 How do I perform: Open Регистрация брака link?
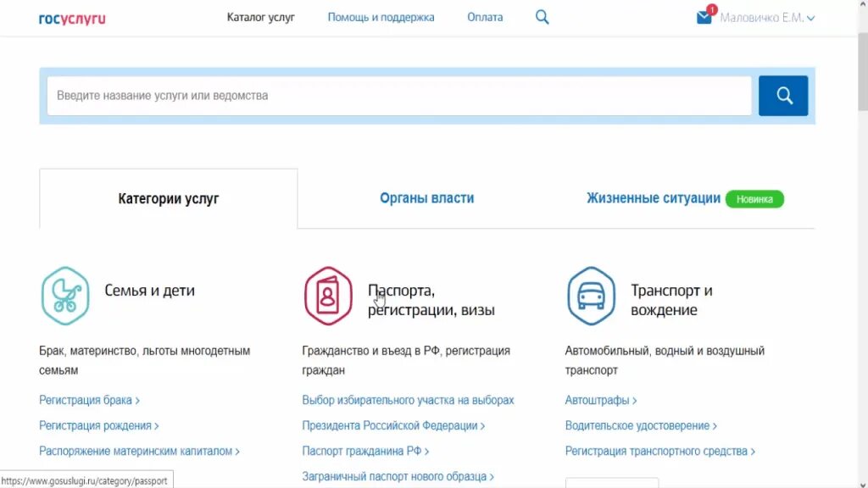coord(89,400)
